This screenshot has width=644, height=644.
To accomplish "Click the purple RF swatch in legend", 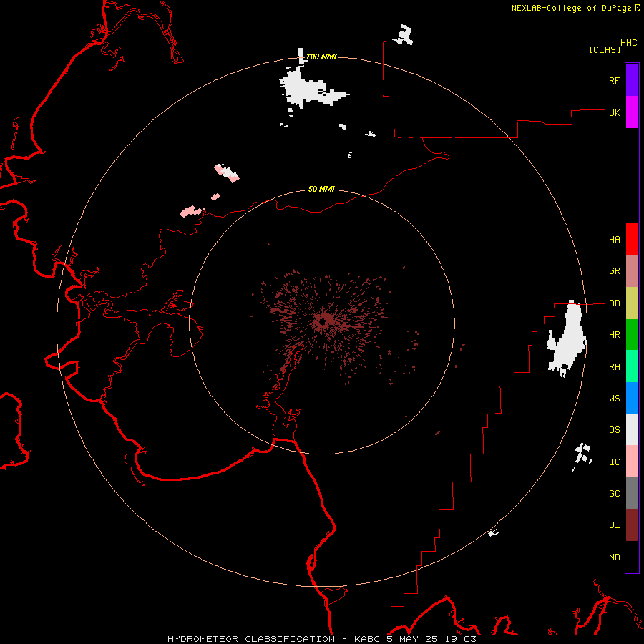I will click(632, 80).
